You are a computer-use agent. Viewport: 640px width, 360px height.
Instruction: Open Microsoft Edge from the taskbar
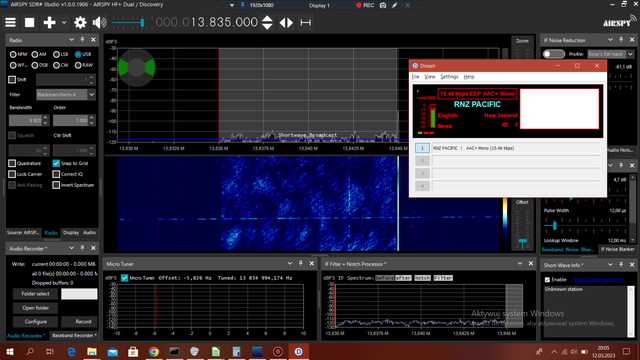71,351
